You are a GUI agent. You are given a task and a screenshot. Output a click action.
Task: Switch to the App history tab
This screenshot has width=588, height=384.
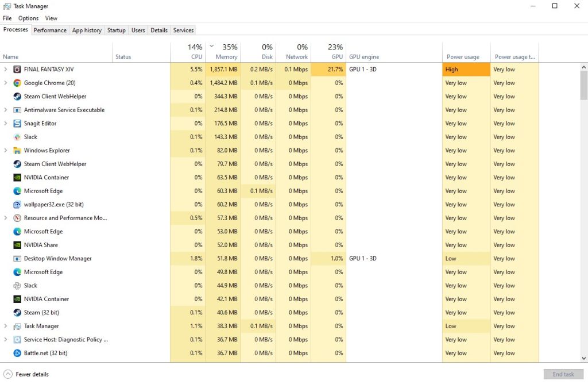[x=87, y=30]
